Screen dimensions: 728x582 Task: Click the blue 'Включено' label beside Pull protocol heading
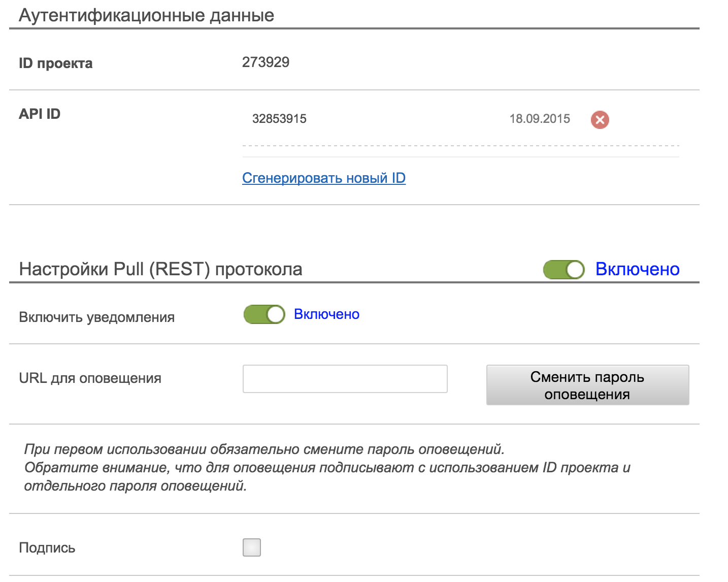[x=637, y=269]
